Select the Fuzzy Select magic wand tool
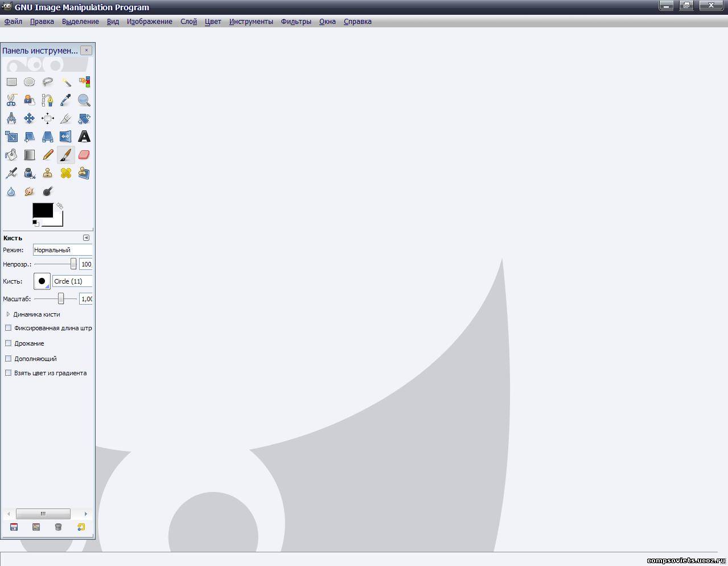Viewport: 728px width, 566px height. [66, 82]
